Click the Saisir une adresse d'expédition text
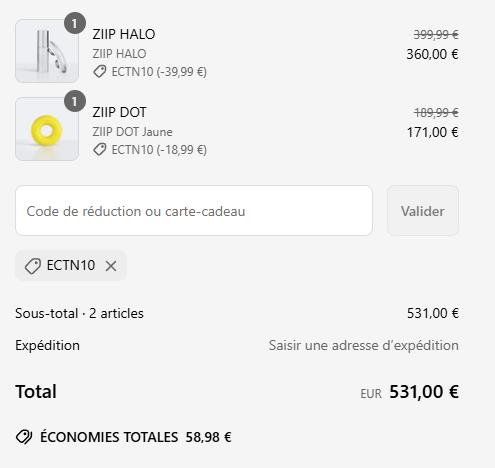Screen dimensions: 495x468 click(364, 345)
